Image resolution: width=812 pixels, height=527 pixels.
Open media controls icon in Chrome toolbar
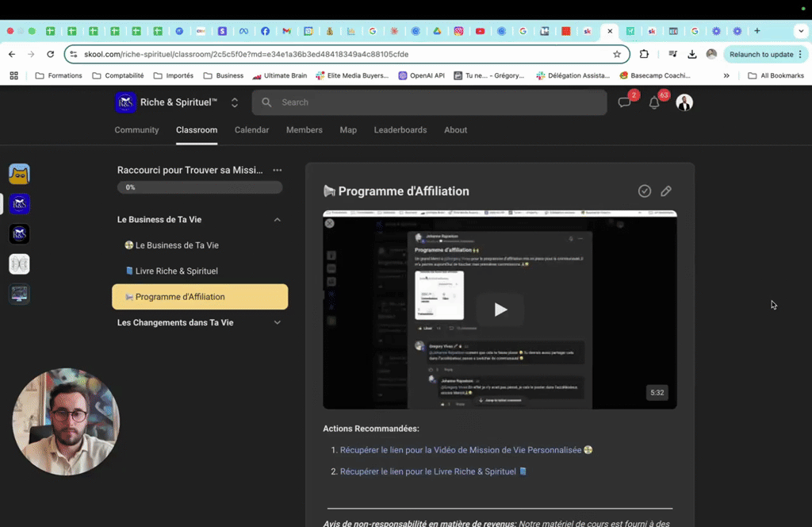click(672, 54)
